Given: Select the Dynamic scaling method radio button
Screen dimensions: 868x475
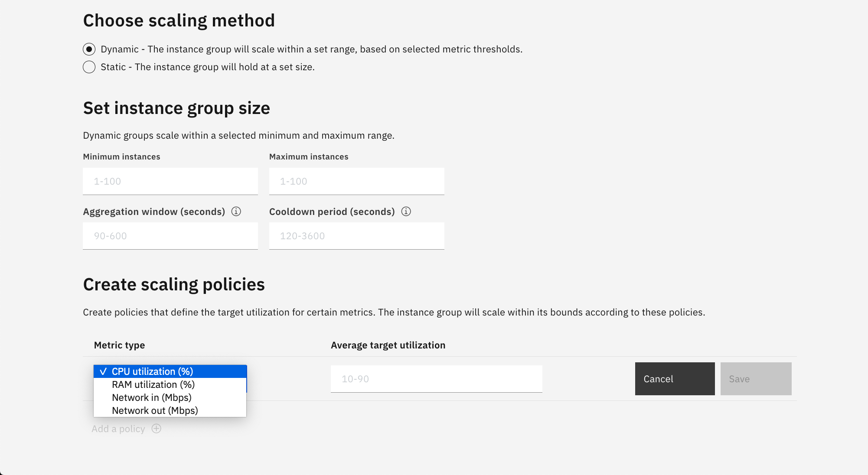Looking at the screenshot, I should click(x=89, y=49).
